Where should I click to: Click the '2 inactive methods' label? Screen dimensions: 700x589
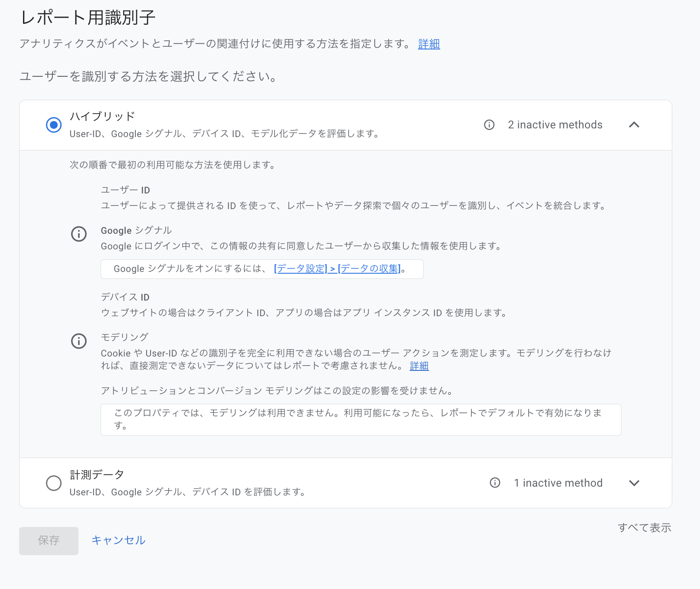point(555,125)
